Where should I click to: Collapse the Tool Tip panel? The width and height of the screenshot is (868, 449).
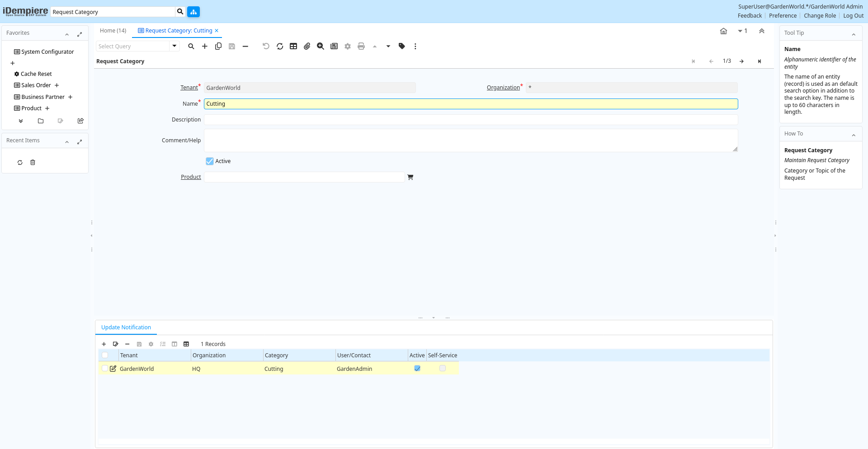tap(854, 34)
